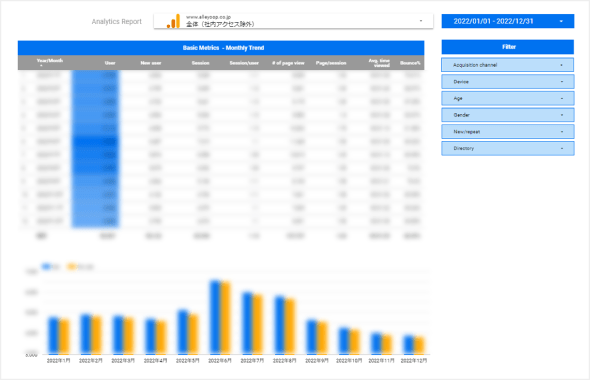Toggle the orange series in chart legend
Viewport: 590px width, 380px height.
80,267
